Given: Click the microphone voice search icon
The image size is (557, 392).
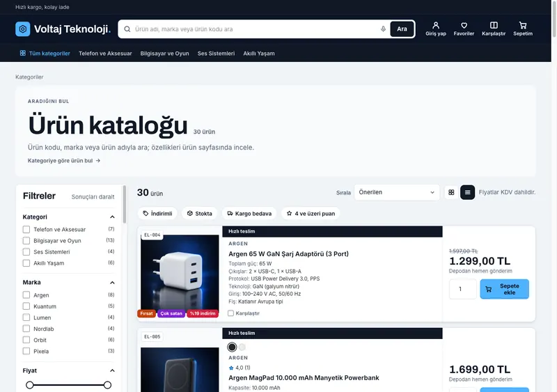Looking at the screenshot, I should 383,29.
